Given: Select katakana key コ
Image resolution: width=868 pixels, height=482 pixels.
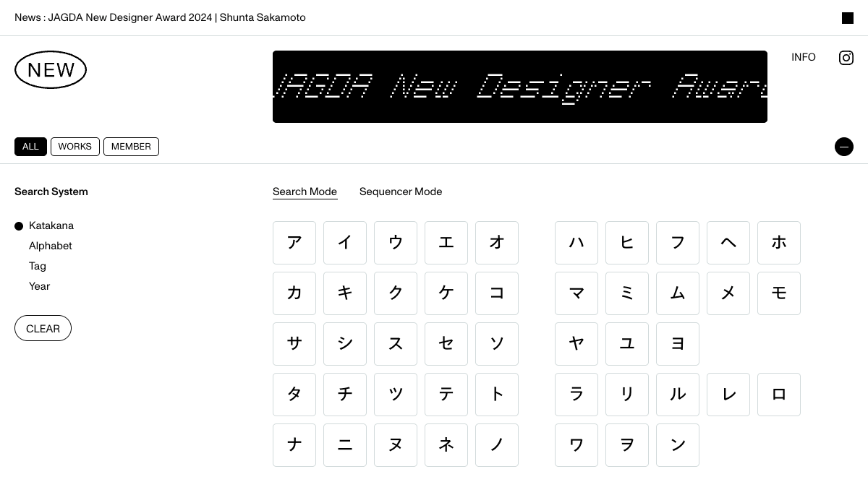Looking at the screenshot, I should pos(497,293).
